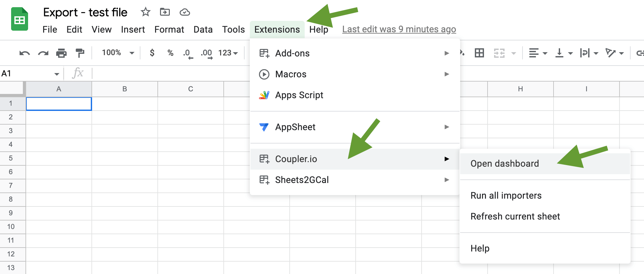Format as currency with dollar icon
Image resolution: width=644 pixels, height=274 pixels.
point(152,53)
